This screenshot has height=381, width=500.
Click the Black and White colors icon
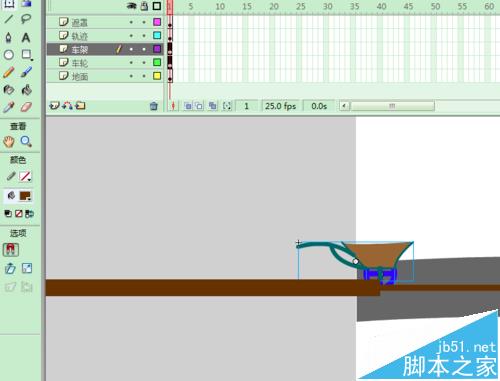[x=8, y=214]
